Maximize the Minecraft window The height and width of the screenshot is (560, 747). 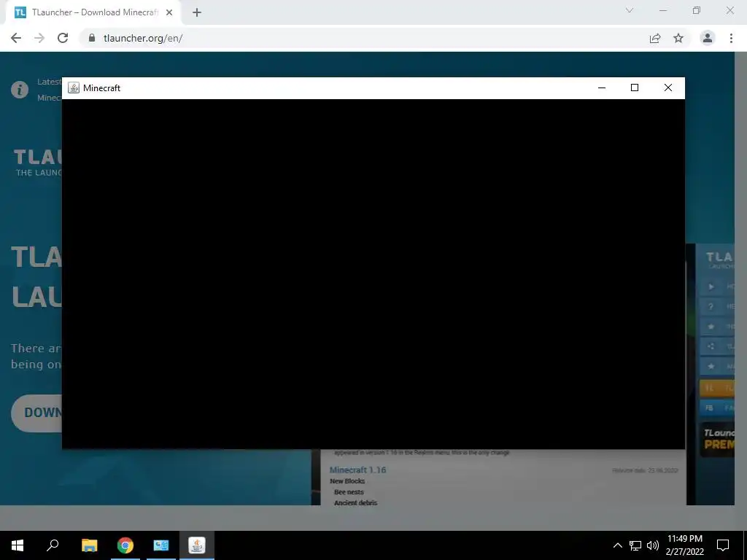635,87
